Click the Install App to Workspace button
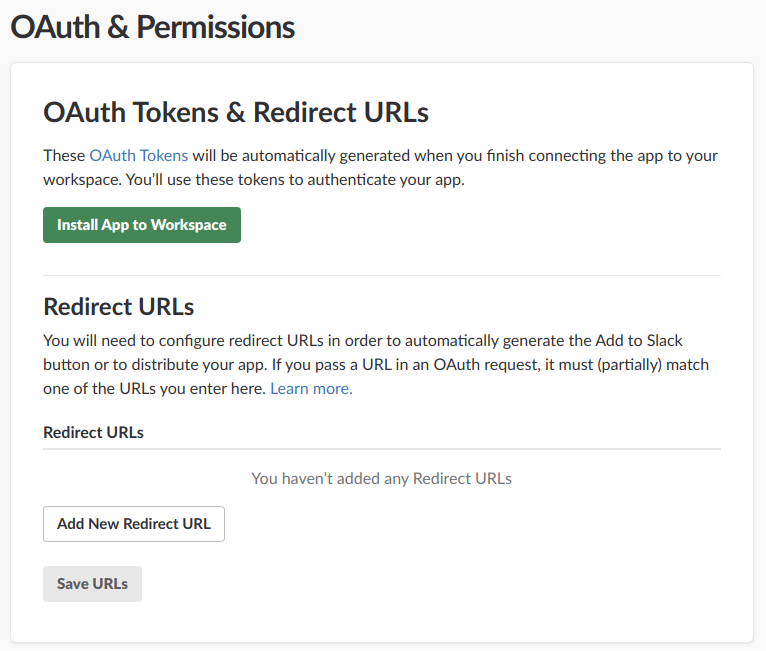 pyautogui.click(x=142, y=225)
